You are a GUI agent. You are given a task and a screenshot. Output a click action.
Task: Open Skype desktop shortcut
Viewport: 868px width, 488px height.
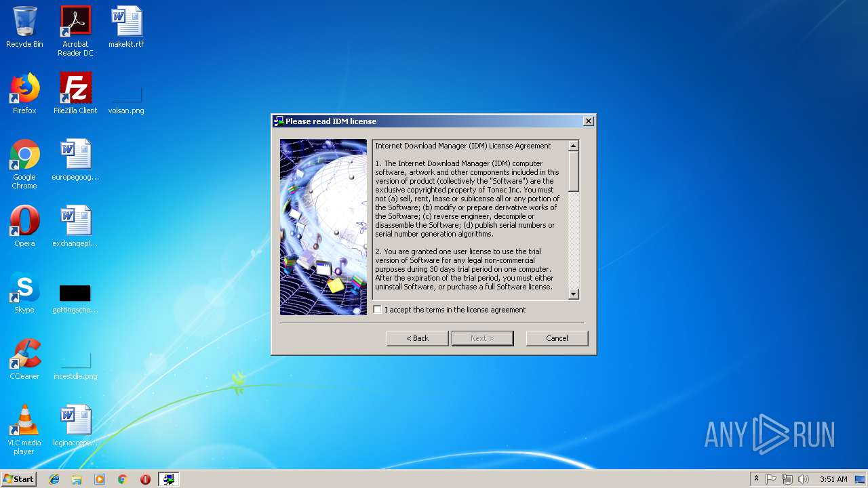(x=24, y=293)
